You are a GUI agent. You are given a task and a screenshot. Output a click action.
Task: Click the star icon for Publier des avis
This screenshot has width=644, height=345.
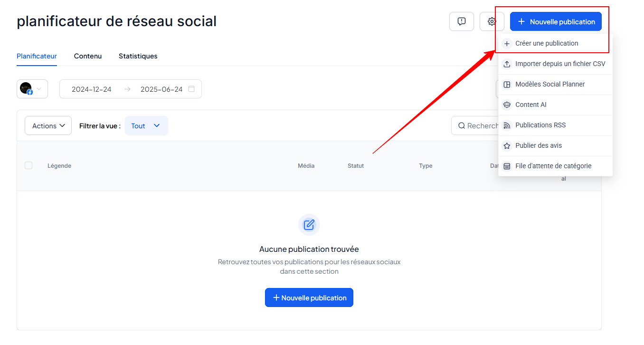pos(507,145)
